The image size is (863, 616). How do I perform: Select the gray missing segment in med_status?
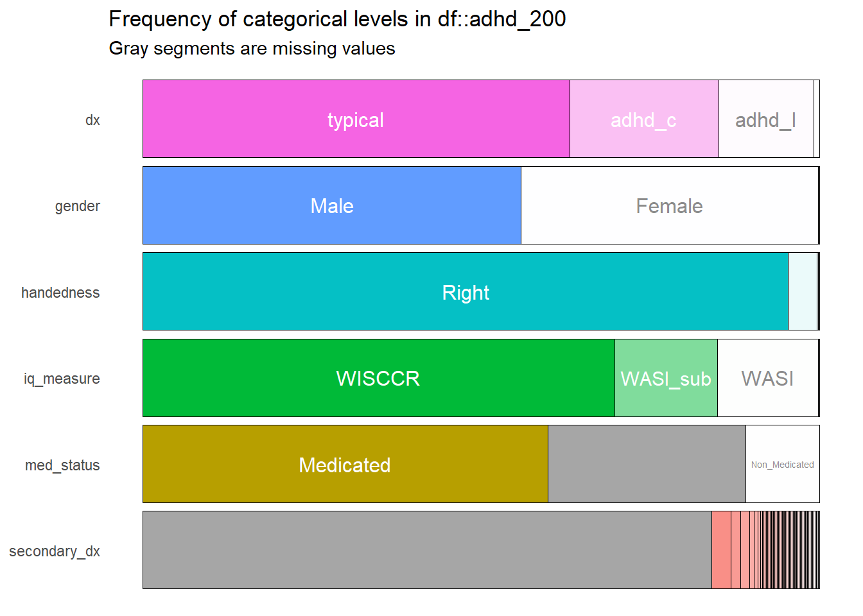(x=647, y=464)
